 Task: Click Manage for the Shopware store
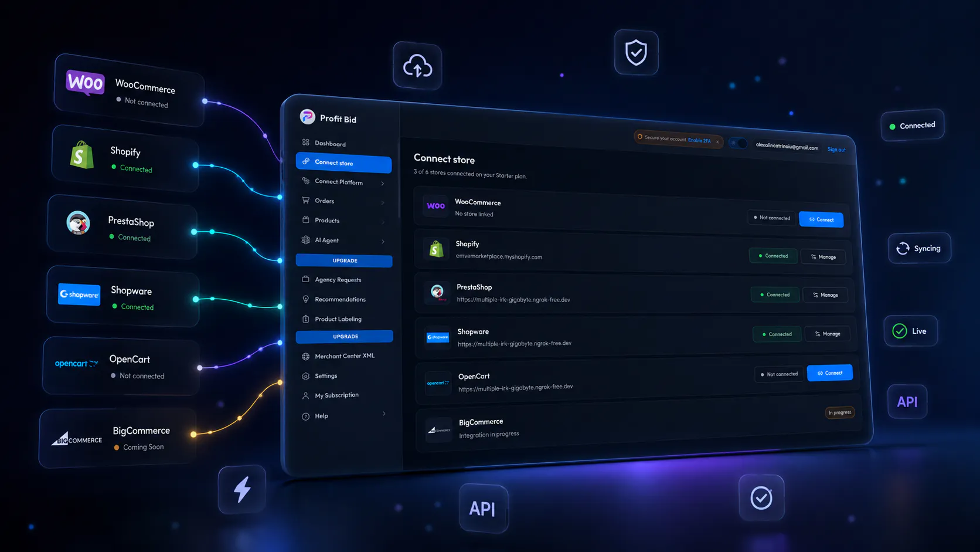click(x=828, y=334)
